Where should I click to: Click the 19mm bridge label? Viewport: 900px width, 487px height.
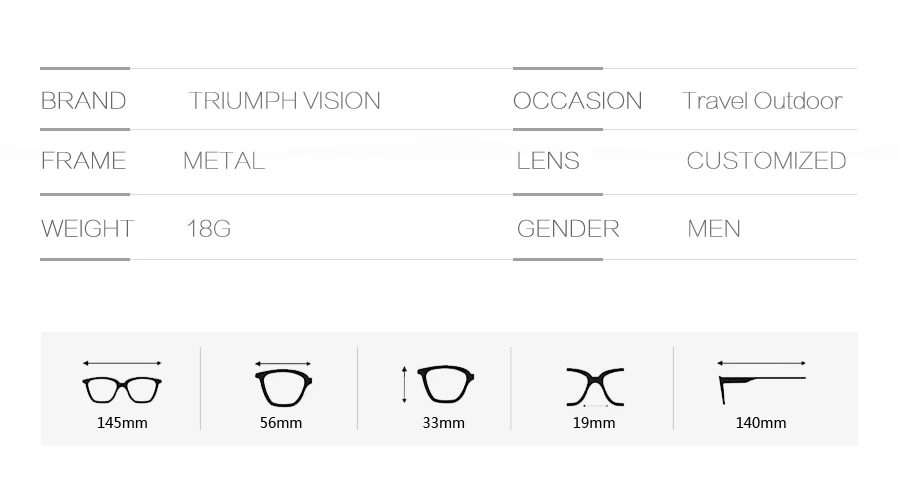click(x=594, y=423)
